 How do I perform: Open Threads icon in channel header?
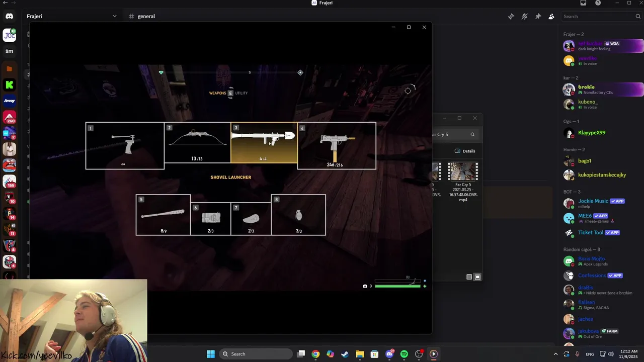[x=511, y=16]
